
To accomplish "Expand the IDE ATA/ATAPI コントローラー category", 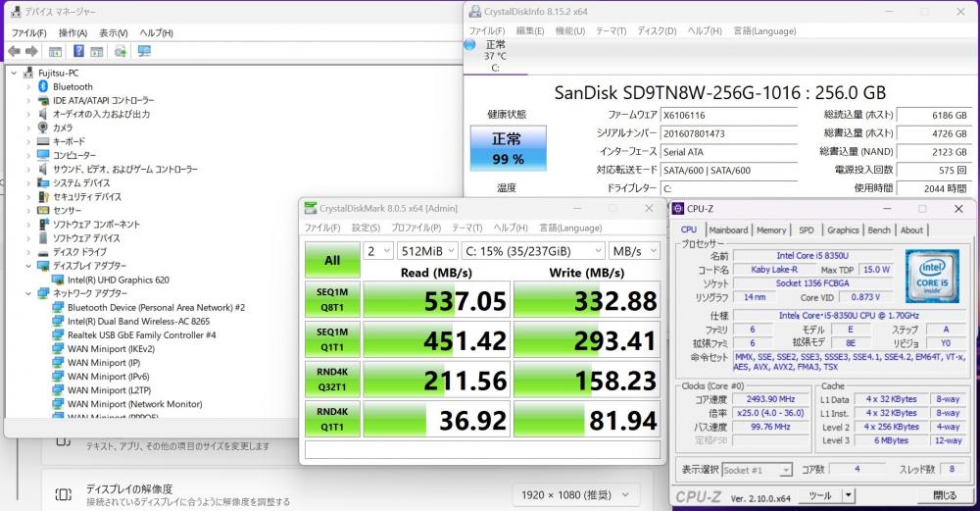I will [x=28, y=101].
